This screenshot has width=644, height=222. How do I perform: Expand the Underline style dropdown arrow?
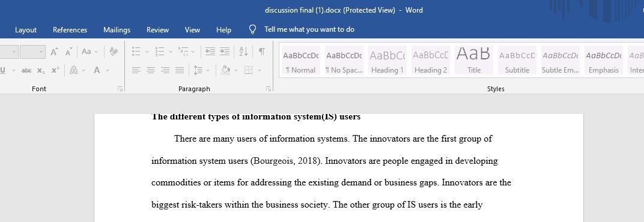click(14, 70)
